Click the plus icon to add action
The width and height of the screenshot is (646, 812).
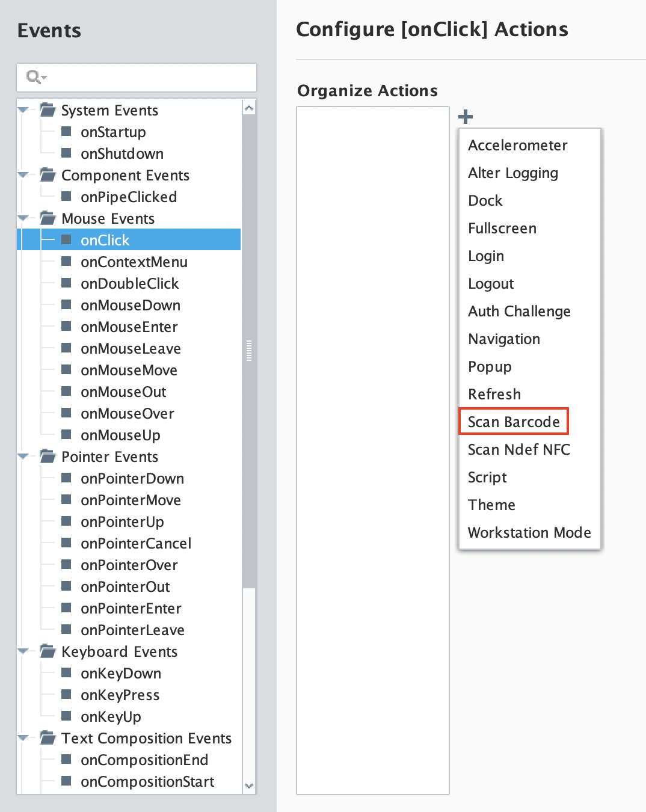tap(466, 116)
